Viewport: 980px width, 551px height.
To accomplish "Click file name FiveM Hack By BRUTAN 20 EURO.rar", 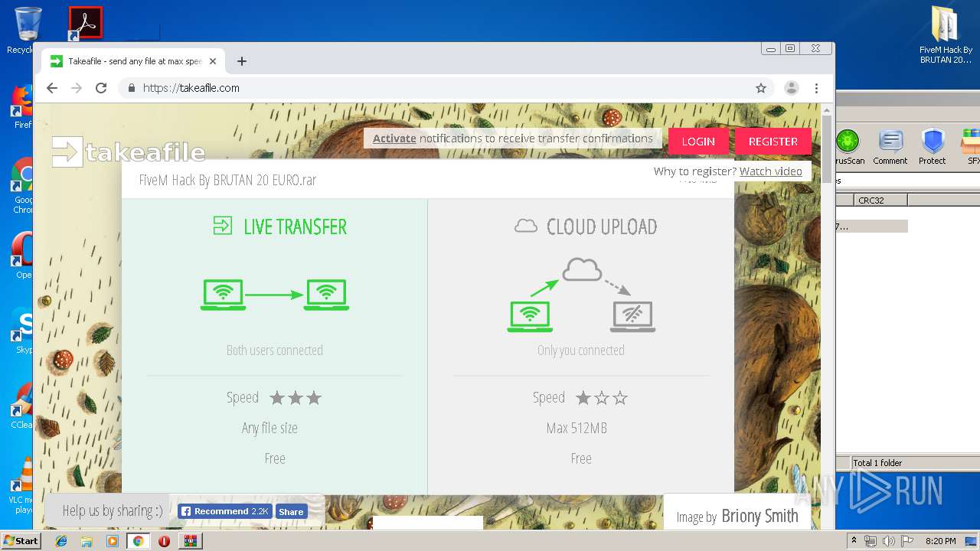I will coord(227,181).
